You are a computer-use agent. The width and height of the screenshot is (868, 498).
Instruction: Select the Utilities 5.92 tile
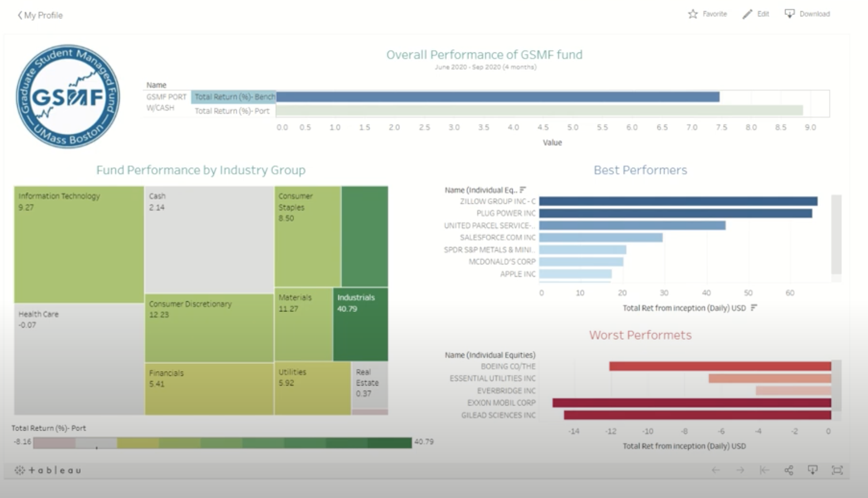[x=313, y=388]
